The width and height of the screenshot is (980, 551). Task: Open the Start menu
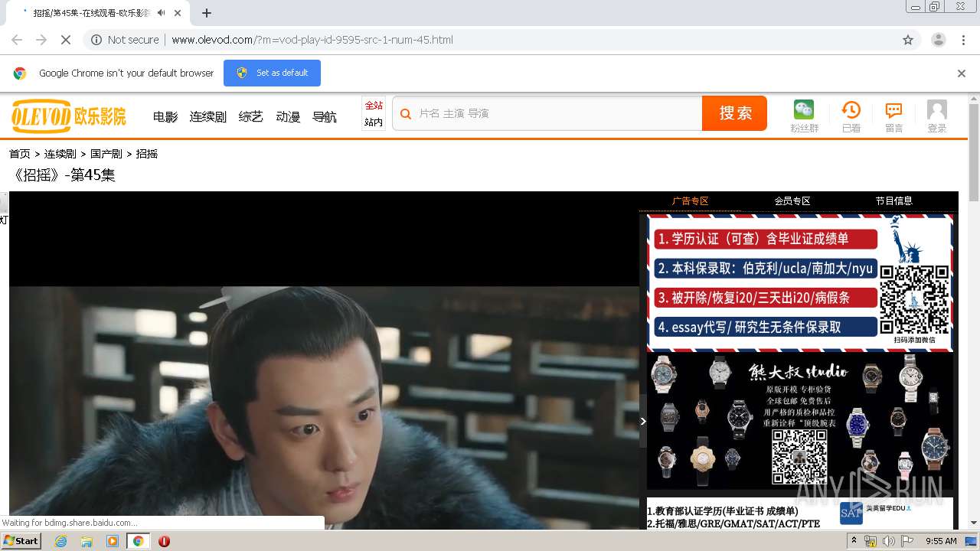point(21,541)
